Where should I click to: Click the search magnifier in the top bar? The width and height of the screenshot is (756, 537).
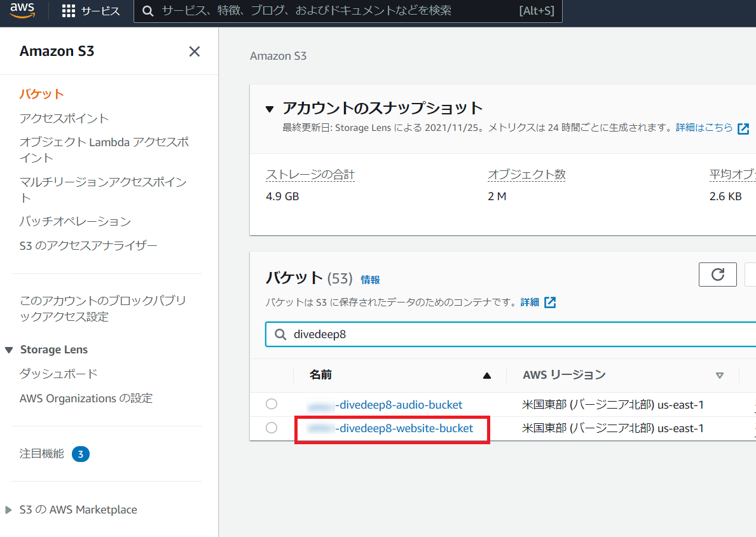(x=148, y=11)
